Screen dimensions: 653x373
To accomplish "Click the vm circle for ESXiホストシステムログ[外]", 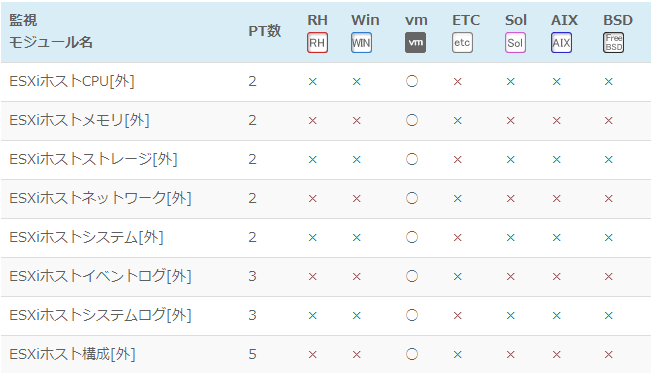I will pos(412,315).
